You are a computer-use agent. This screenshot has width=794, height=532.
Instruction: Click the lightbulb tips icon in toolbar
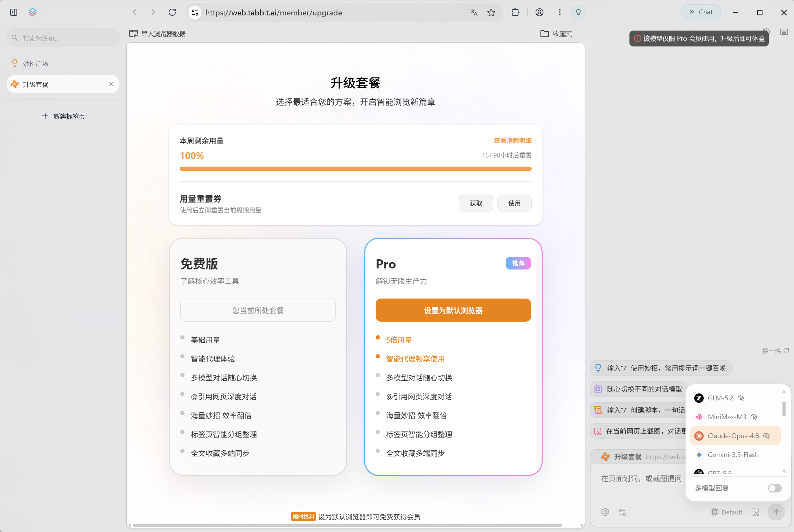tap(578, 13)
